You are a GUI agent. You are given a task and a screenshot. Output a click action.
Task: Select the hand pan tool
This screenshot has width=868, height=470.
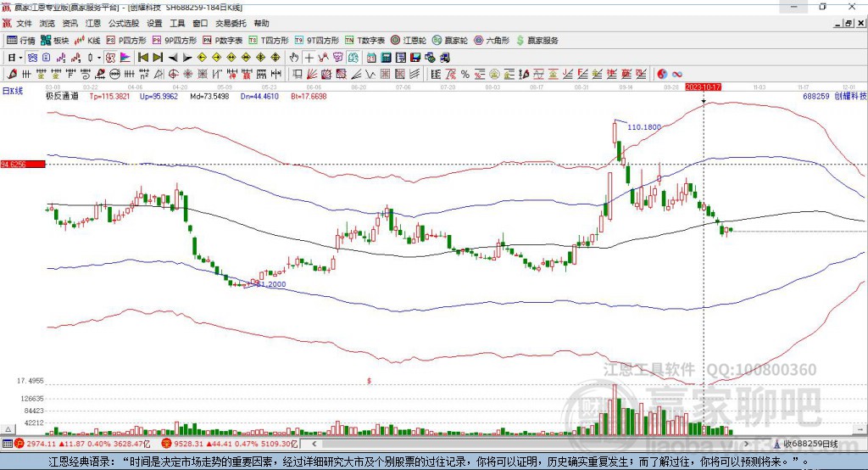point(294,57)
